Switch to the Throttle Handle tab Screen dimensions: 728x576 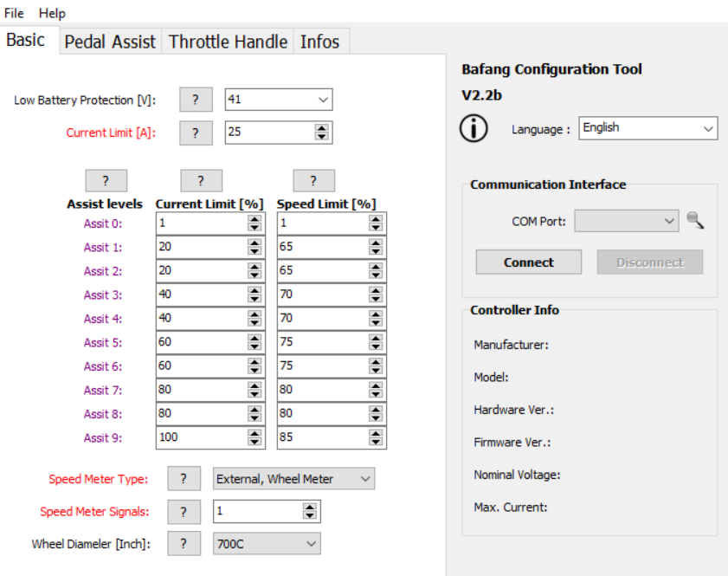pos(228,42)
